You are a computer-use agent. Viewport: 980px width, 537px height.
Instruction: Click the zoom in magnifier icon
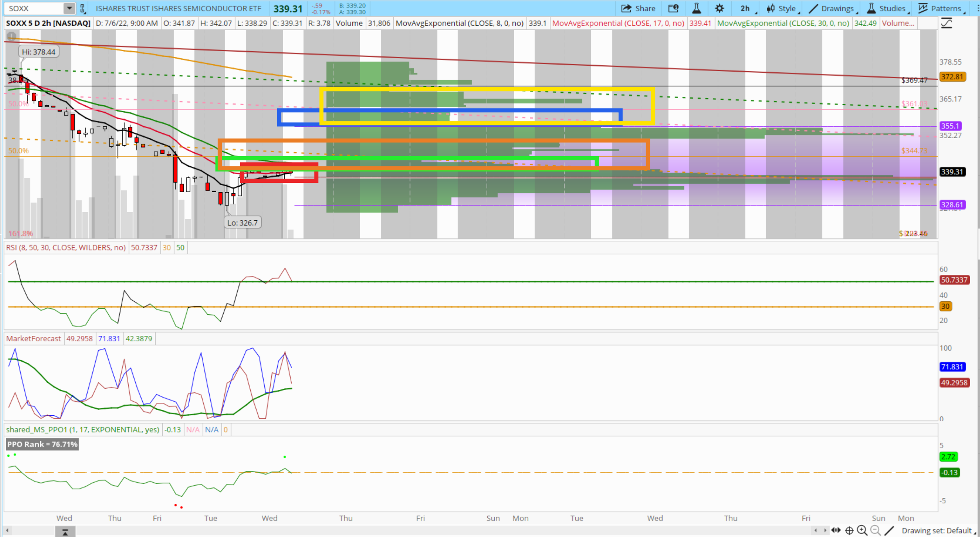point(862,530)
